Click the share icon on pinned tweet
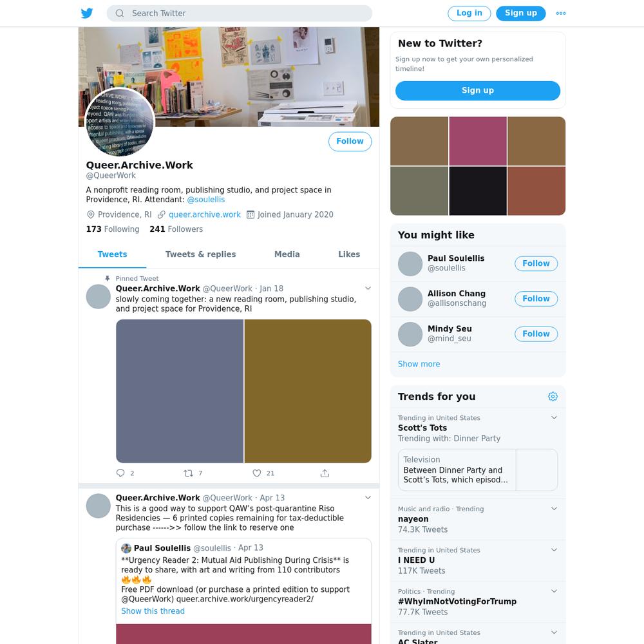This screenshot has height=644, width=644. coord(325,473)
